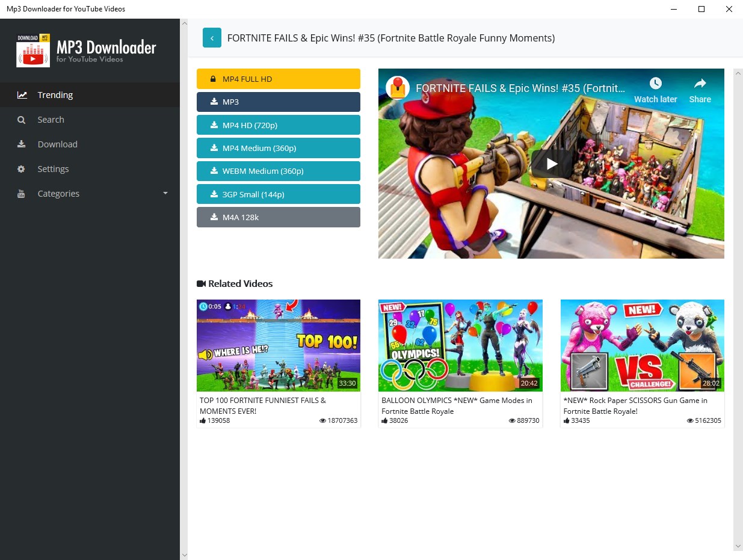743x560 pixels.
Task: Click the channel avatar on video player
Action: pyautogui.click(x=398, y=88)
